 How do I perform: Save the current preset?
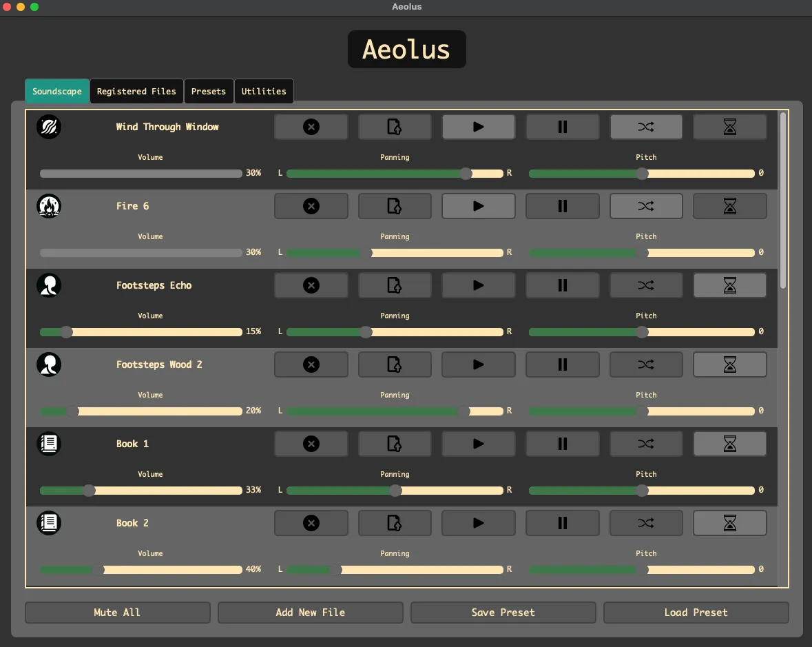coord(503,612)
